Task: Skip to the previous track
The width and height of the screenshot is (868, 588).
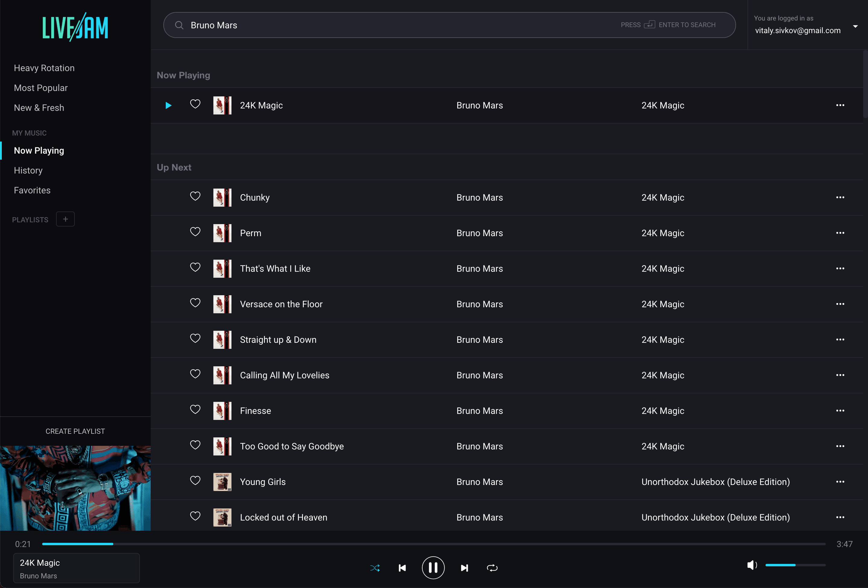Action: pos(402,568)
